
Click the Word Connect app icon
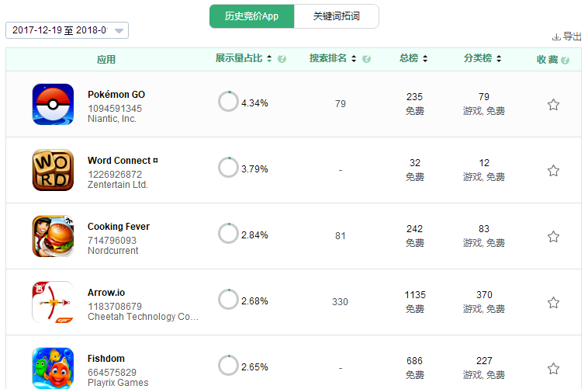tap(53, 170)
